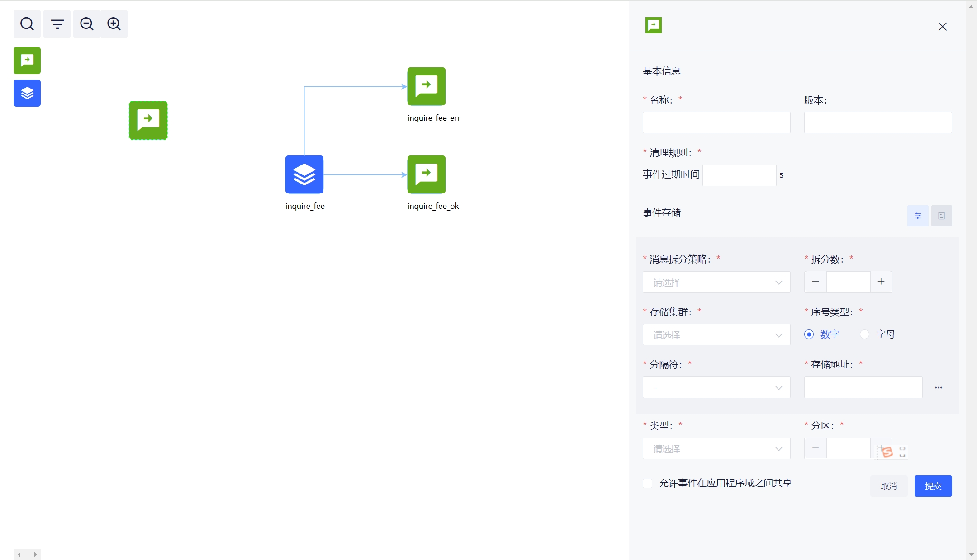Click the horizontal scrollbar left arrow
The image size is (977, 560).
pos(19,555)
